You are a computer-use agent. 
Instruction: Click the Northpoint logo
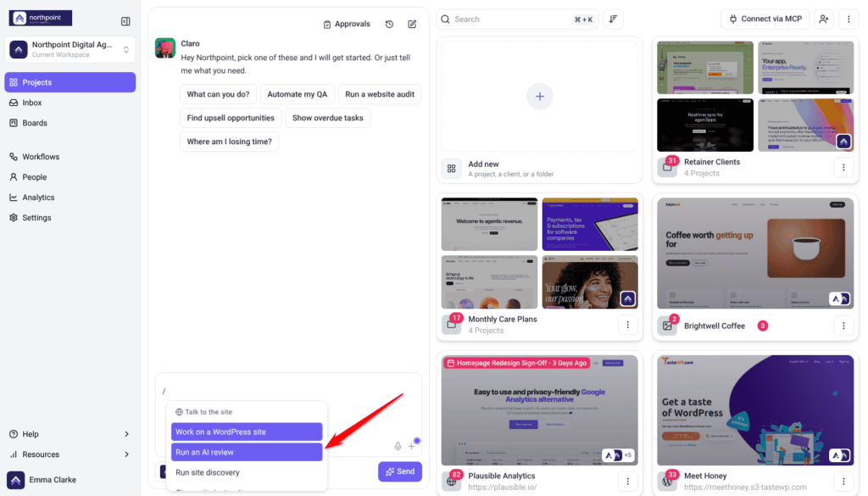[x=41, y=19]
